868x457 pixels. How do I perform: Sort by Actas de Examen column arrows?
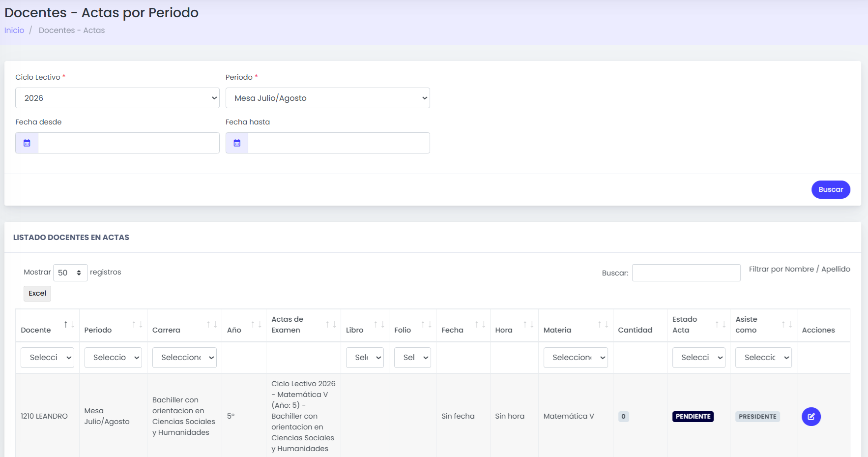(331, 325)
